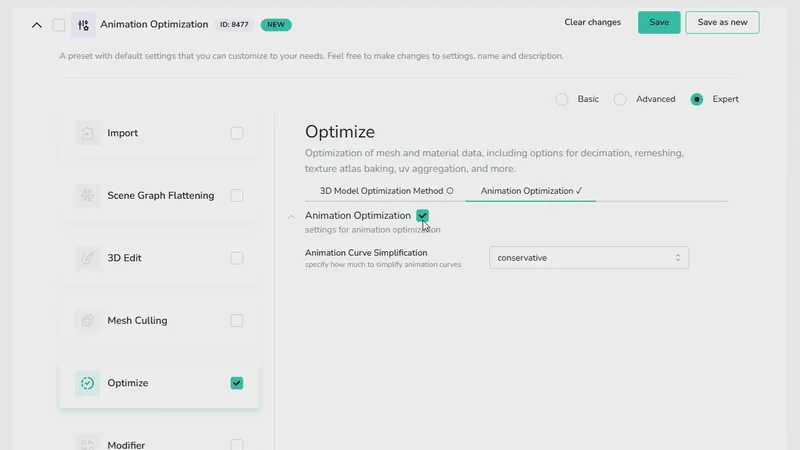
Task: Open the Animation Curve Simplification dropdown
Action: pos(589,258)
